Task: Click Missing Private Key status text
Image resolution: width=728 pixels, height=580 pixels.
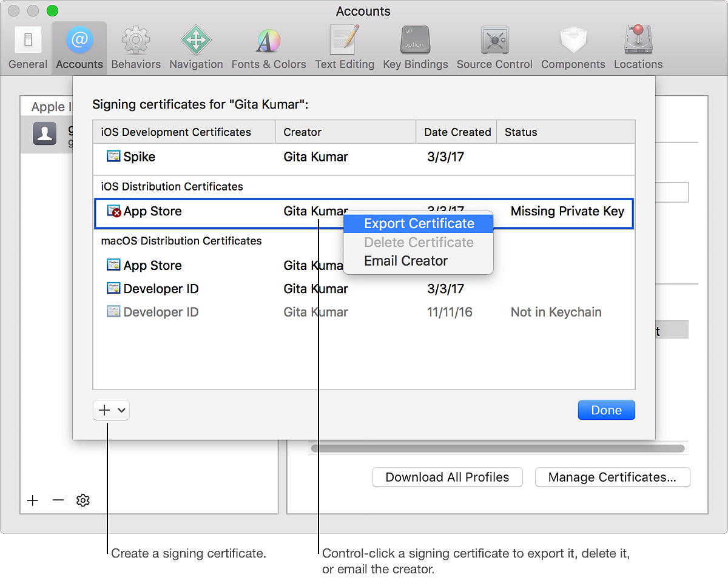Action: point(567,211)
